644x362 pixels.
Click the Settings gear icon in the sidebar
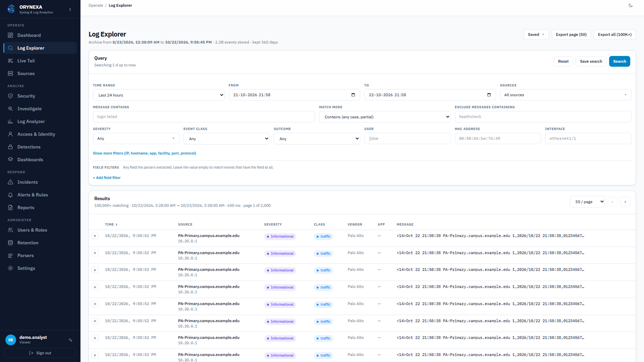click(x=10, y=268)
